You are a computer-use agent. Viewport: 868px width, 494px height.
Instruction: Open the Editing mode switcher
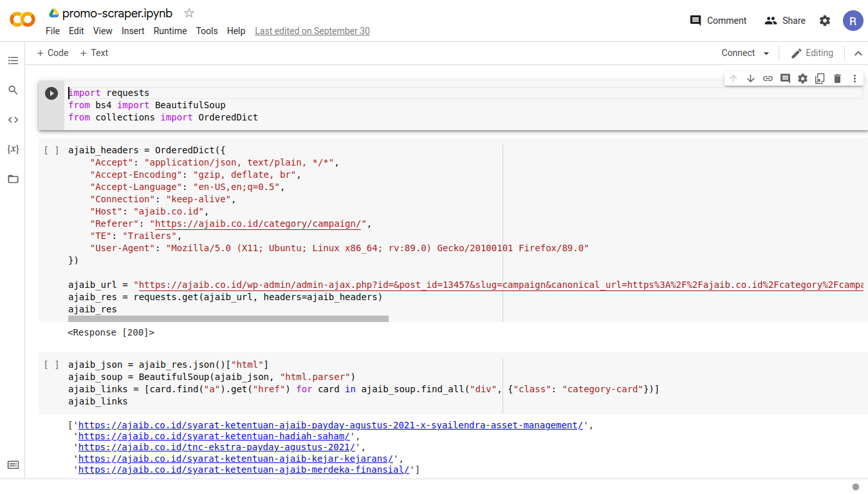point(812,53)
